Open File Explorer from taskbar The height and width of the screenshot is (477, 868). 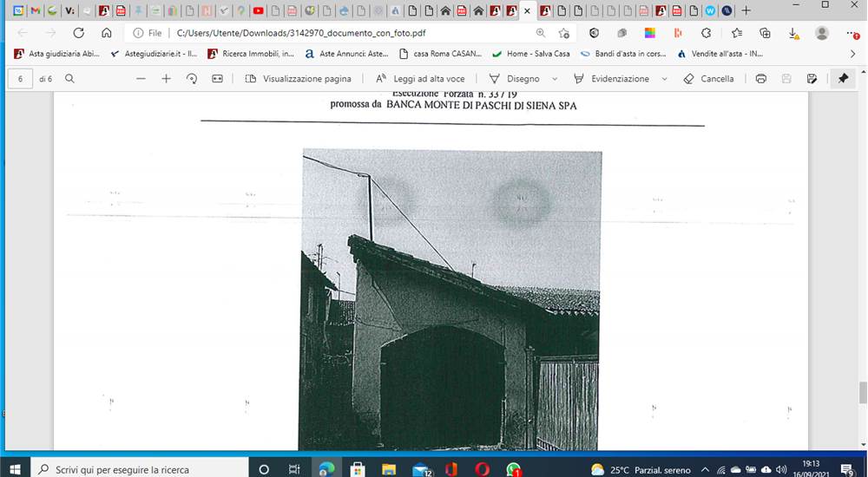point(389,469)
